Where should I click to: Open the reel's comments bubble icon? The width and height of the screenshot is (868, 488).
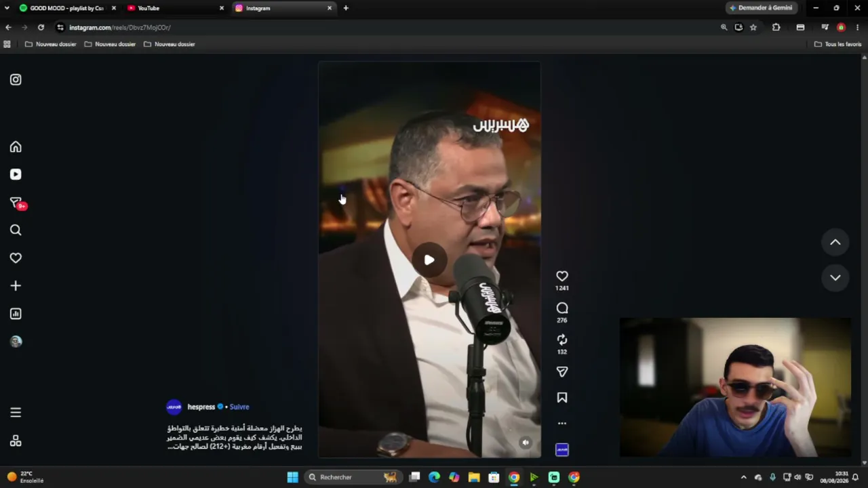(562, 308)
